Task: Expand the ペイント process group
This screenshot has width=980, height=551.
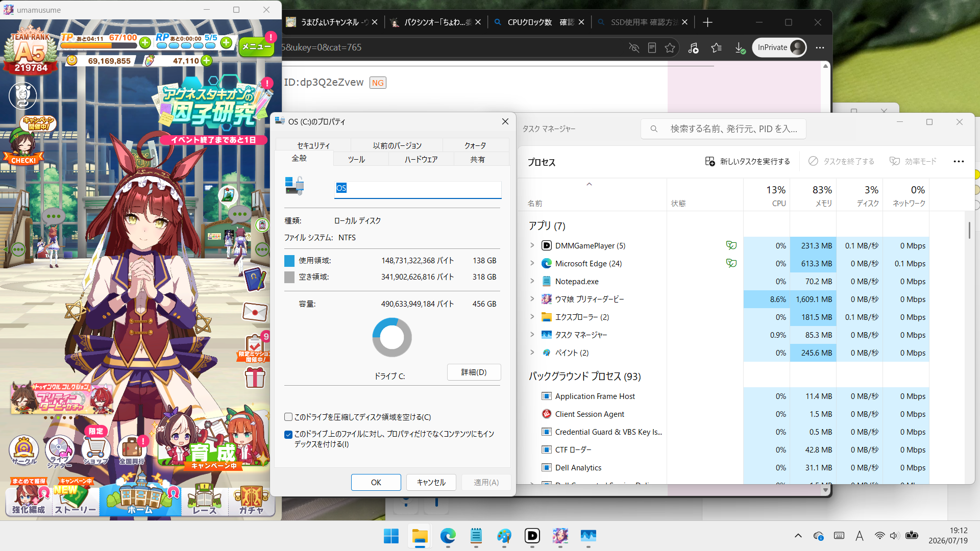Action: pyautogui.click(x=532, y=353)
